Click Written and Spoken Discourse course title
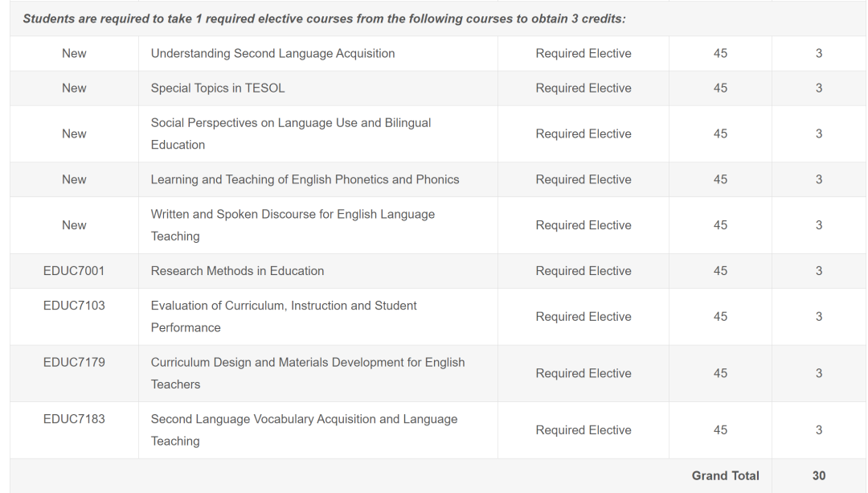The width and height of the screenshot is (868, 493). [293, 225]
